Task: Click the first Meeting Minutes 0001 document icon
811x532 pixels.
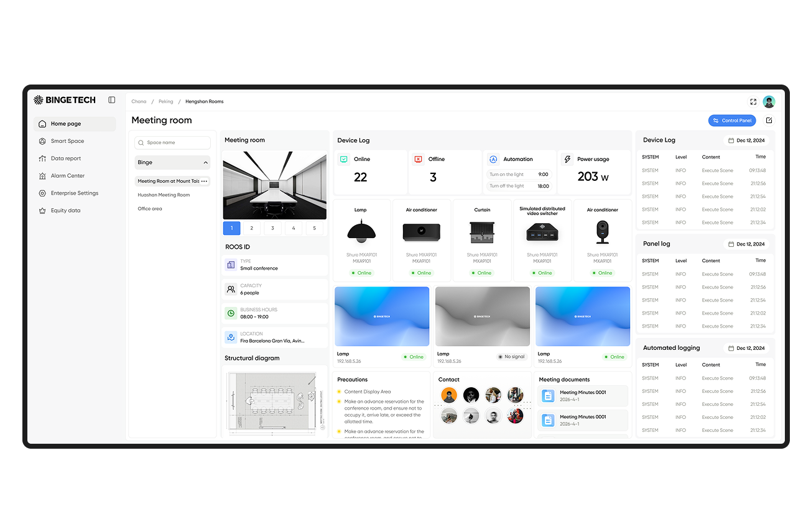Action: 548,396
